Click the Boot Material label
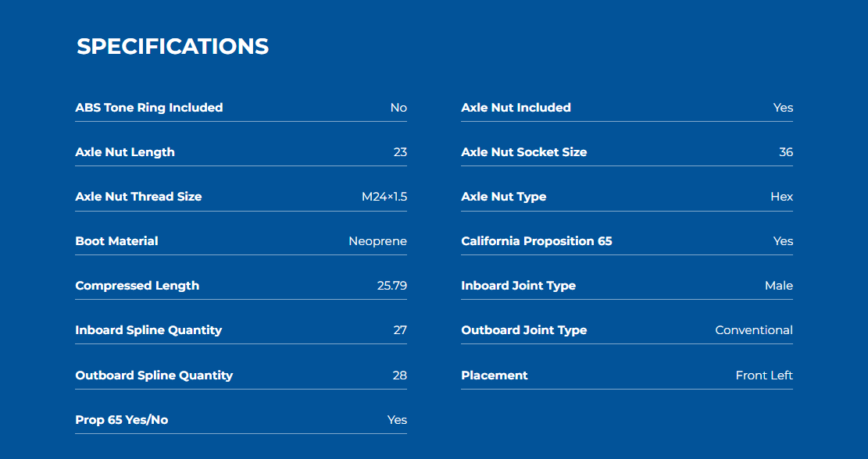868x459 pixels. click(117, 241)
